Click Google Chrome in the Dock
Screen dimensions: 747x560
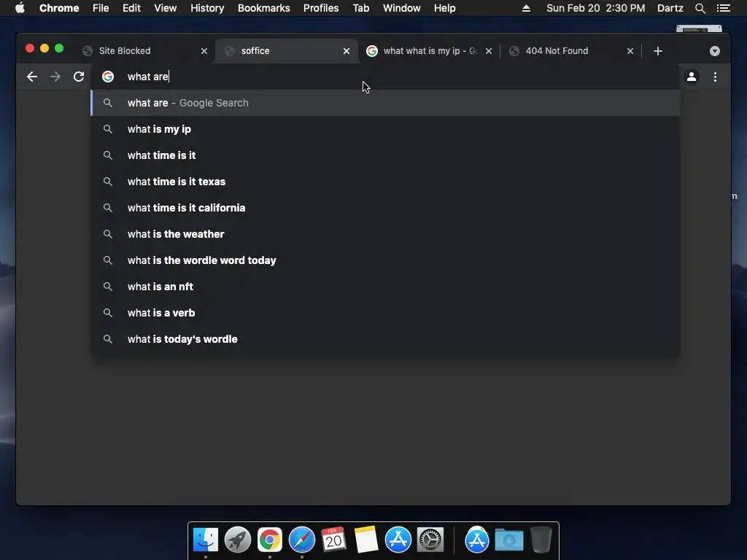click(270, 540)
